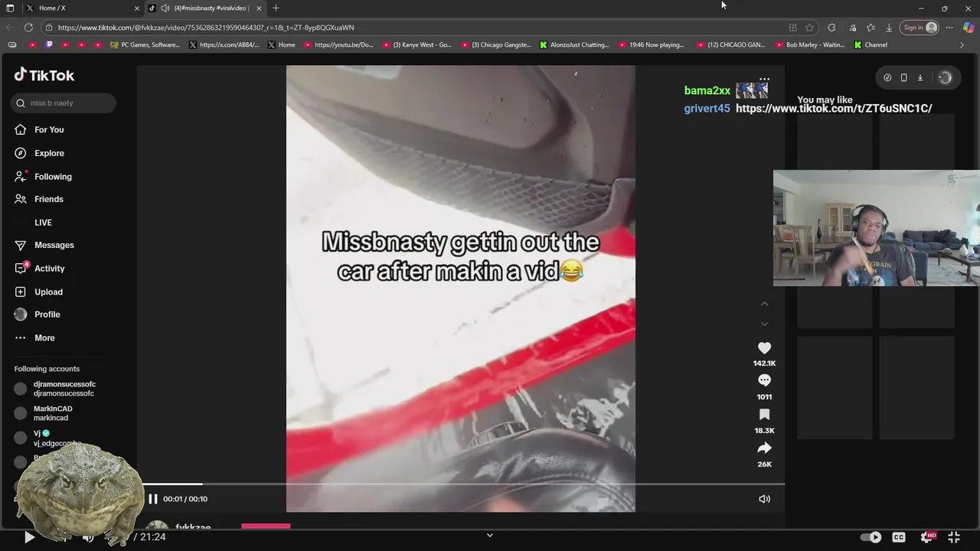Share the video using arrow icon

tap(764, 448)
